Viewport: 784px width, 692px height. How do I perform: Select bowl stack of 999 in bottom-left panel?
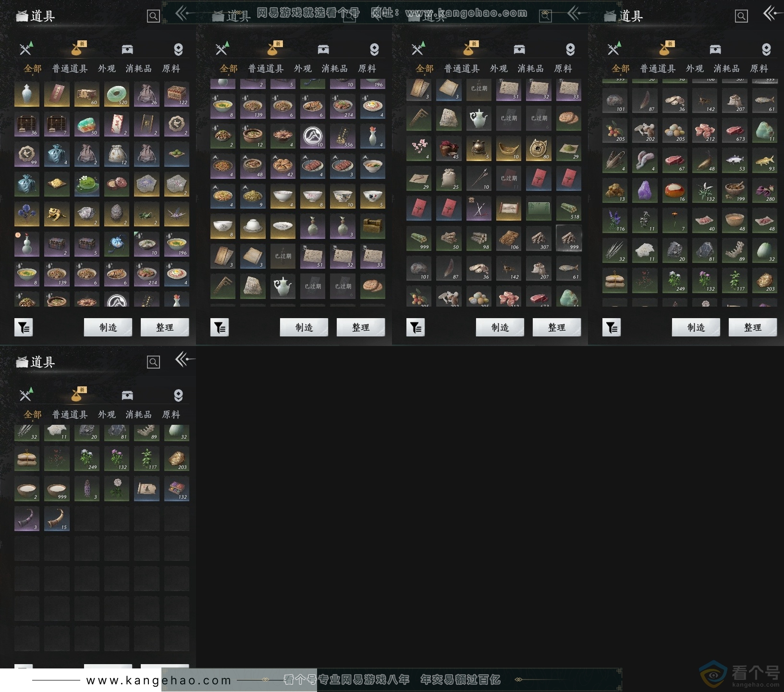click(57, 489)
